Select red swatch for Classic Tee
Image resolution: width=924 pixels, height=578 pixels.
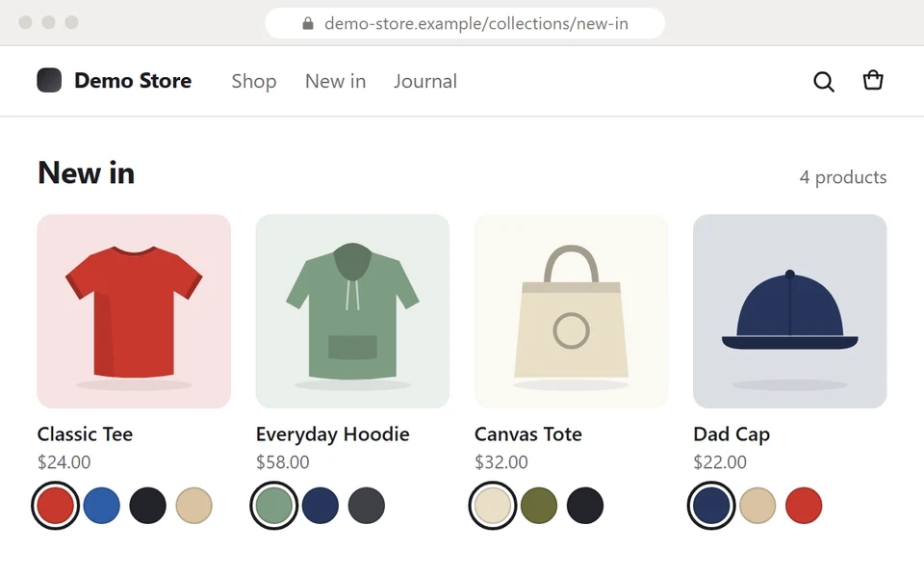pos(56,506)
